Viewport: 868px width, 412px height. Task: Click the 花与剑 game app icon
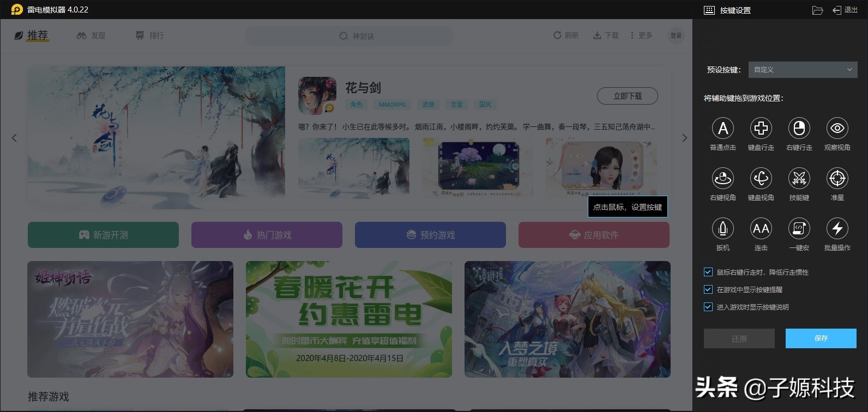click(x=317, y=95)
